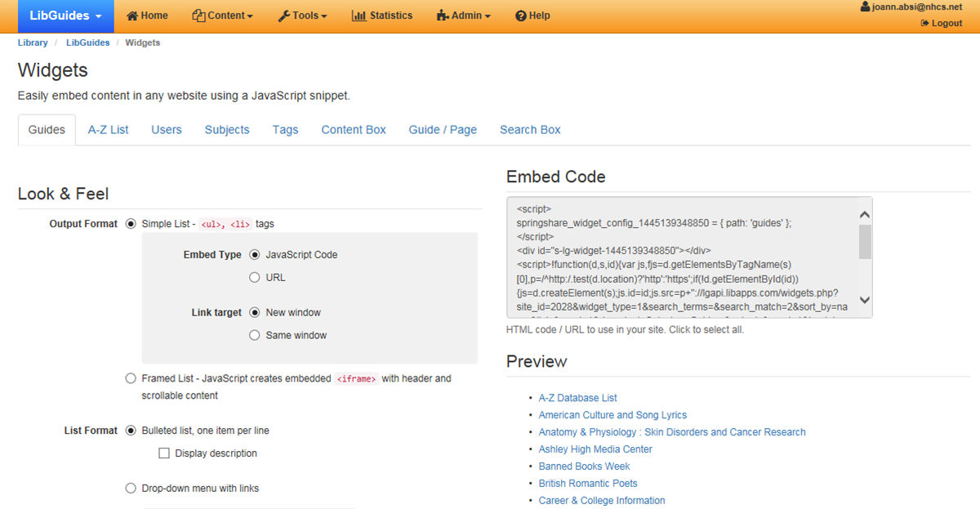Open the Admin menu
This screenshot has height=509, width=980.
463,16
